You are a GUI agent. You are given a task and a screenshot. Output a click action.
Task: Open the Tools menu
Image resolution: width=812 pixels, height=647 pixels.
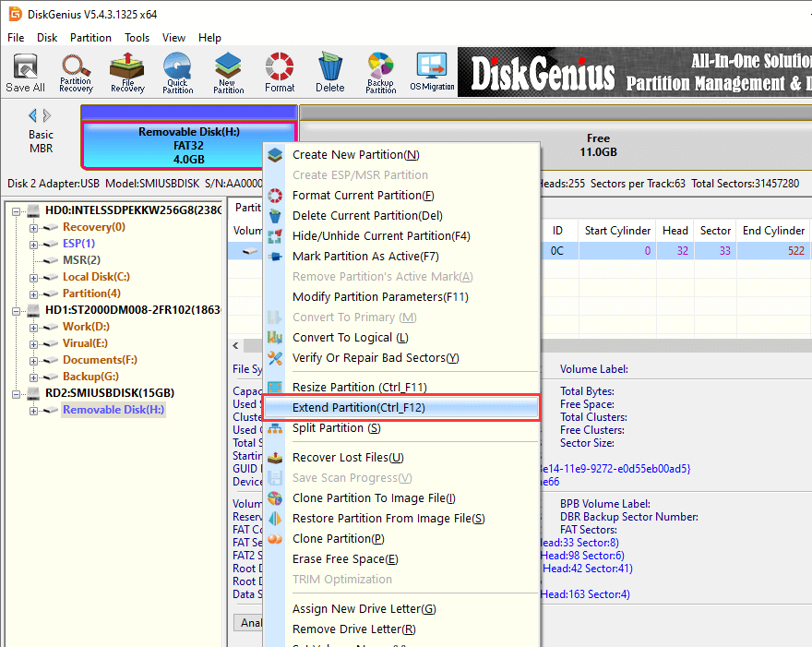[137, 38]
